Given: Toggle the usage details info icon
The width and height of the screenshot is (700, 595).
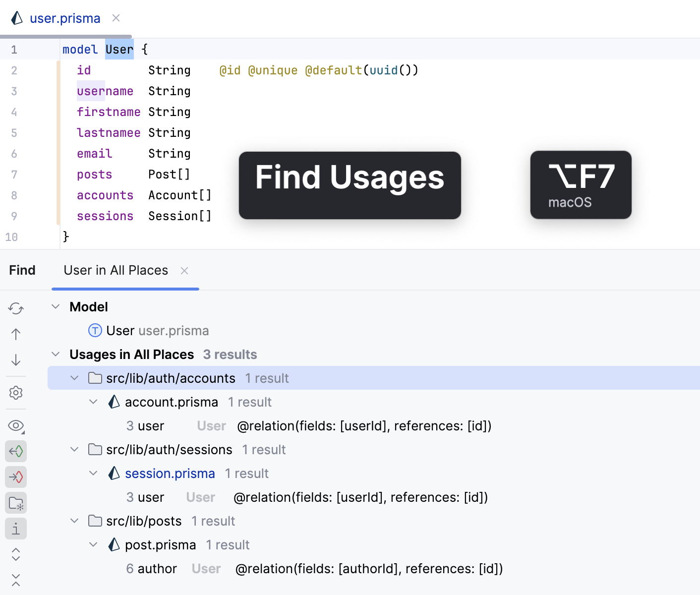Looking at the screenshot, I should click(x=15, y=529).
